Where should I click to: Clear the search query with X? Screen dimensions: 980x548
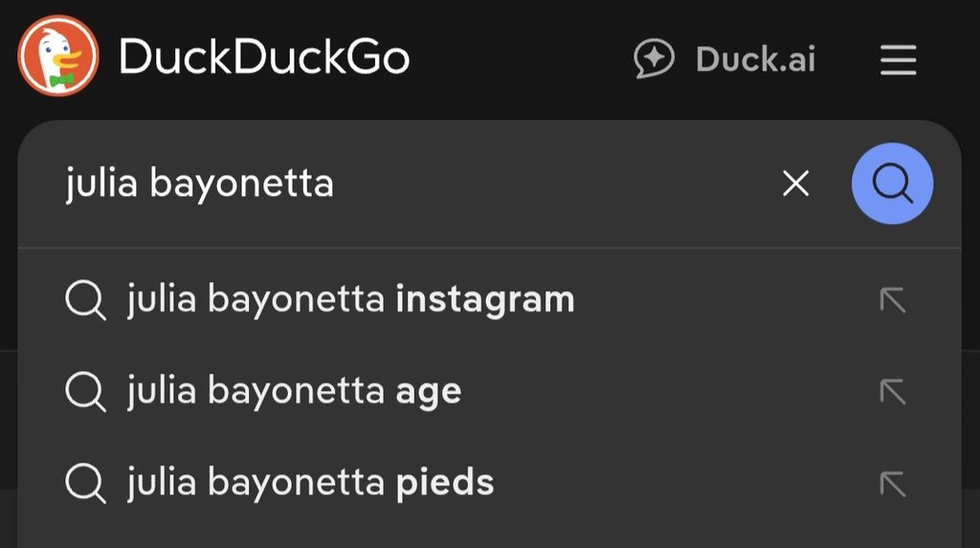pos(795,184)
